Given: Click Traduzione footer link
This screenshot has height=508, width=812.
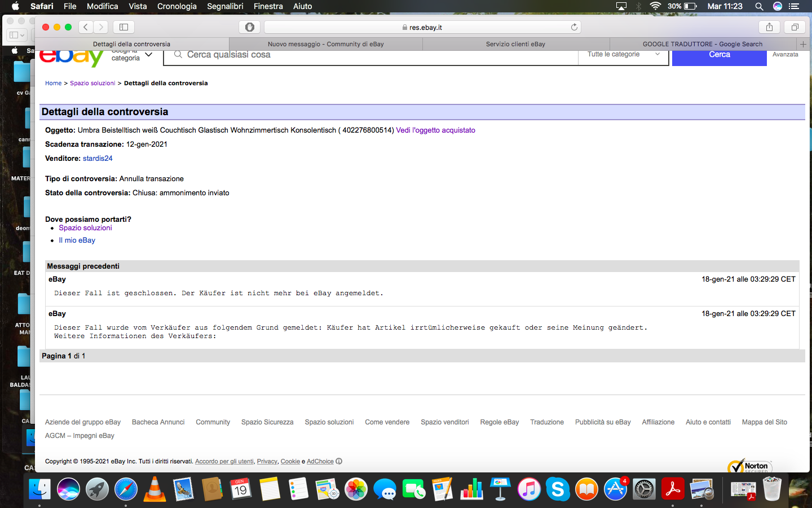Looking at the screenshot, I should coord(546,422).
